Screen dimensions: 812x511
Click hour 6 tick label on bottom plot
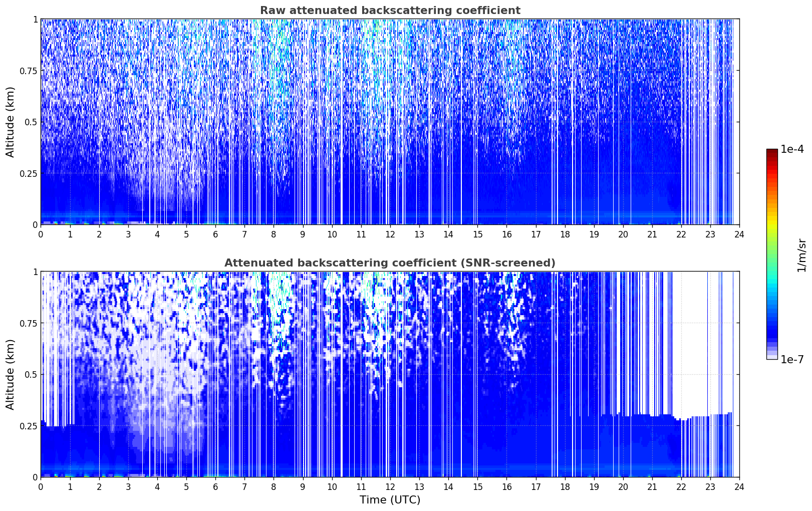pyautogui.click(x=215, y=486)
